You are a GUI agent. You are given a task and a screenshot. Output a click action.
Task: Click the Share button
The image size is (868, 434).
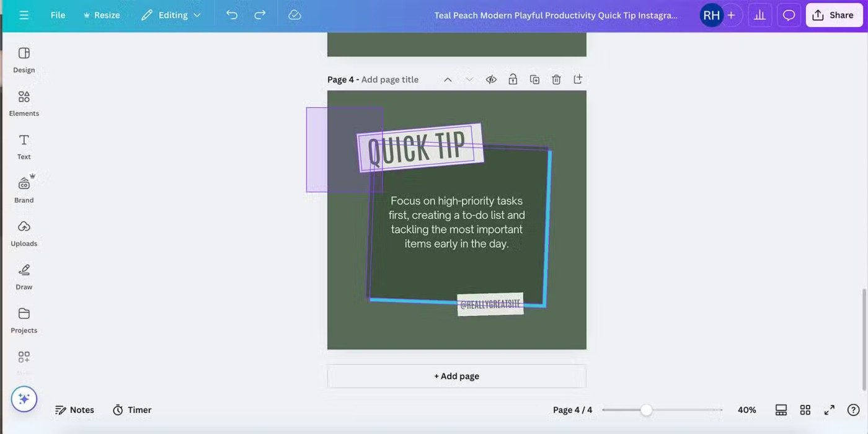click(x=833, y=15)
